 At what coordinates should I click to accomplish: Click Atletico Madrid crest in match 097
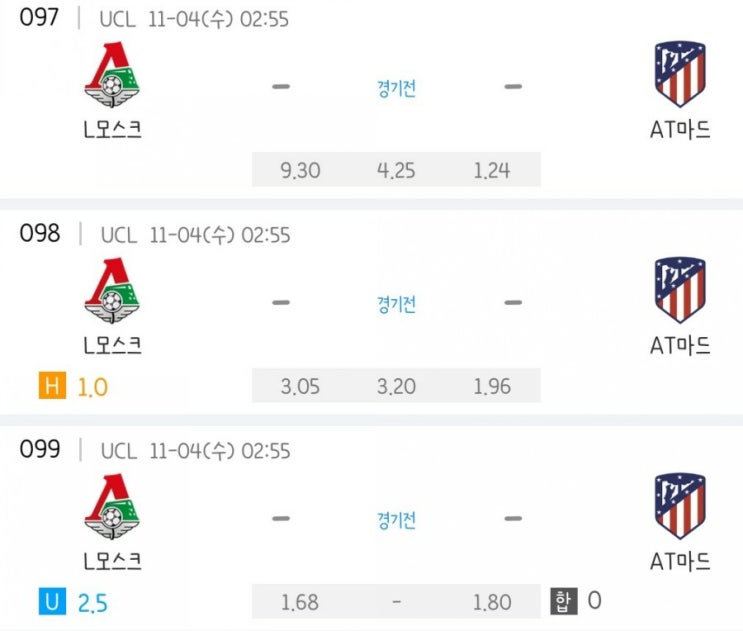coord(680,73)
